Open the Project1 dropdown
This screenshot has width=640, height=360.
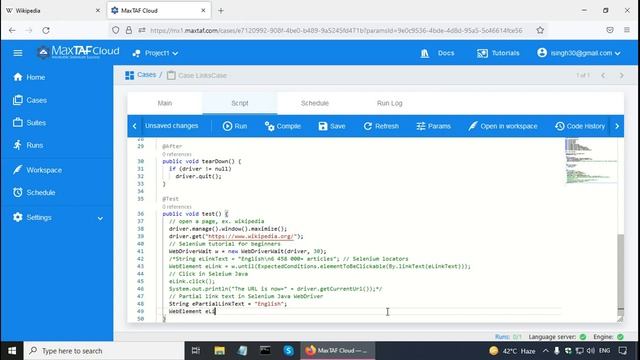pyautogui.click(x=155, y=53)
